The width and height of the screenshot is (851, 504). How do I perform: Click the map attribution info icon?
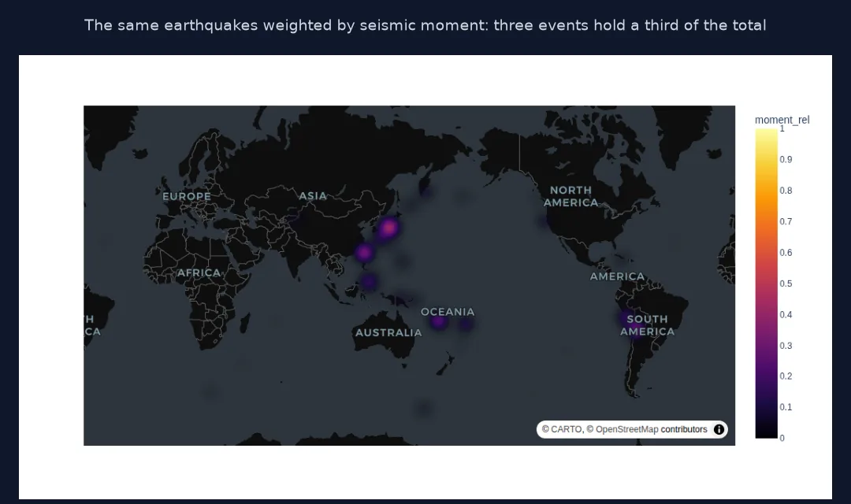[719, 429]
